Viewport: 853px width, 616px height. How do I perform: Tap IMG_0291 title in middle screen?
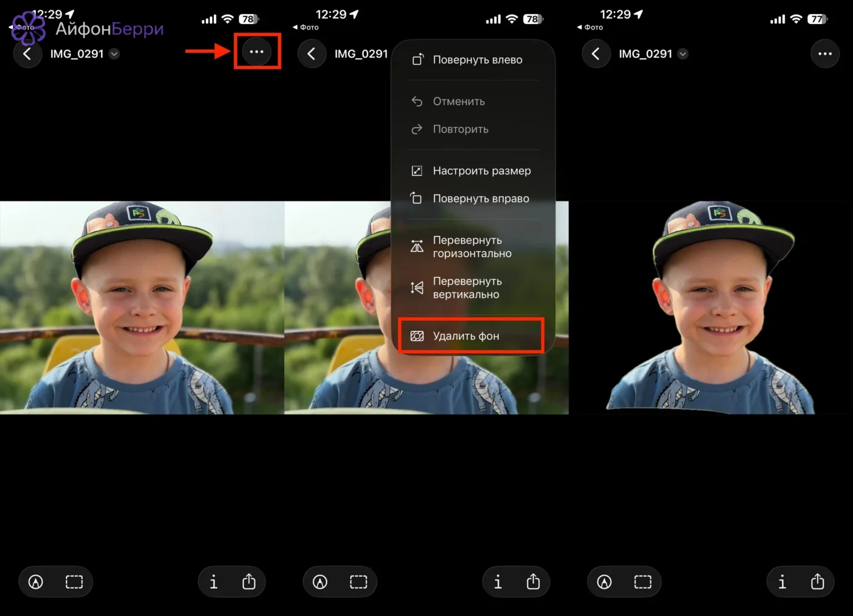tap(361, 54)
